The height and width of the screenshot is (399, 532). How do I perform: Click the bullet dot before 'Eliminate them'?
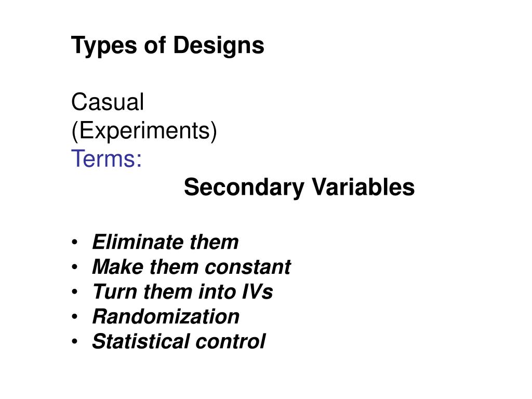click(x=75, y=243)
